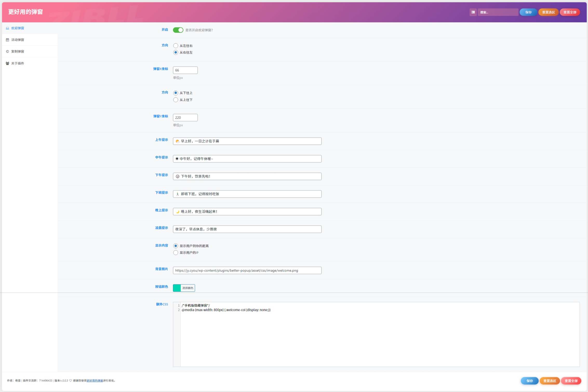Click the top 保存 button
Image resolution: width=588 pixels, height=392 pixels.
pos(528,12)
